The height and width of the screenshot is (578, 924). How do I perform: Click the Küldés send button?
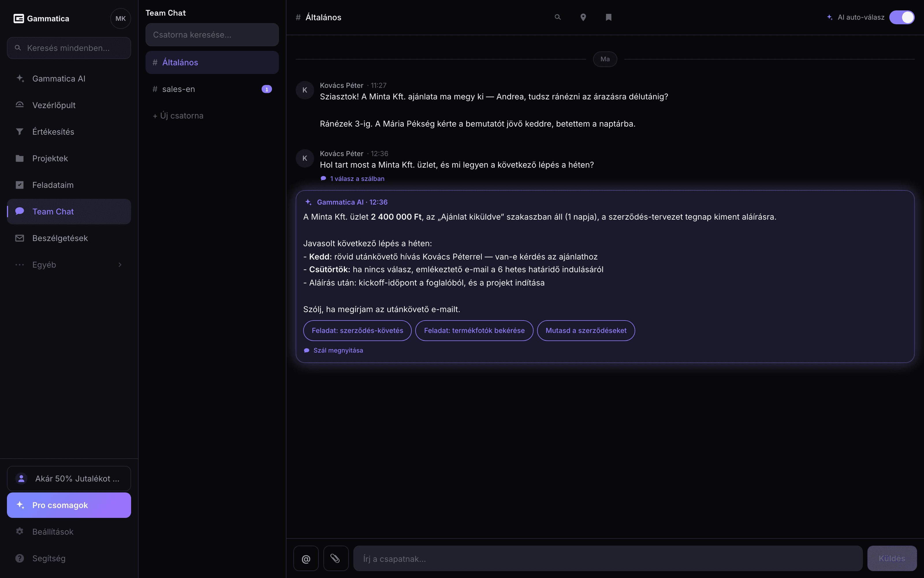[892, 559]
